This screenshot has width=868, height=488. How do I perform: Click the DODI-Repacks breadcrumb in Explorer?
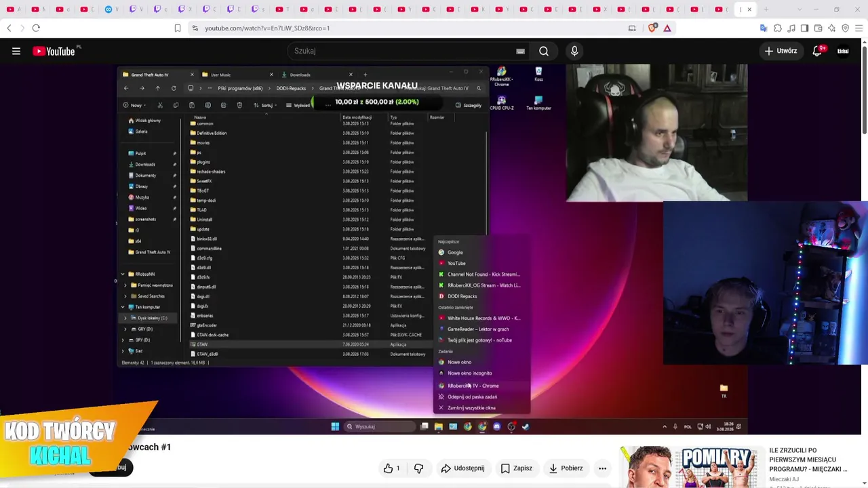(291, 88)
